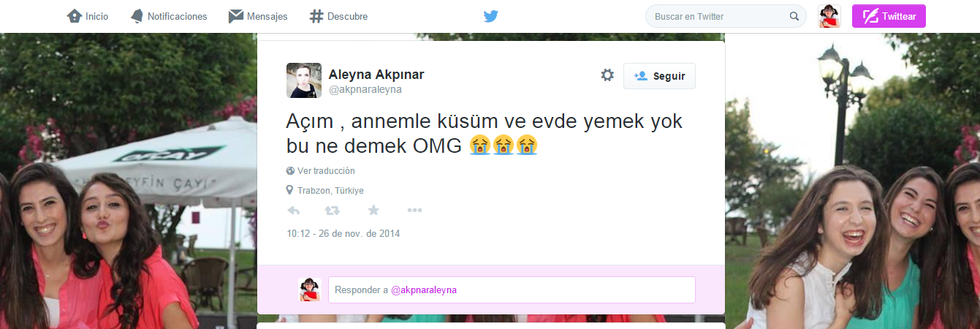Favorite the tweet with star icon

tap(373, 211)
